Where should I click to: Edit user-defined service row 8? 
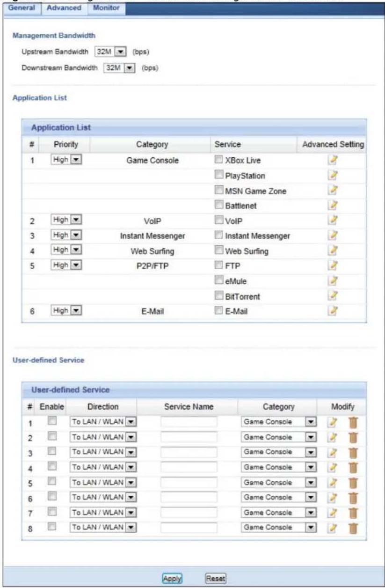[x=331, y=527]
